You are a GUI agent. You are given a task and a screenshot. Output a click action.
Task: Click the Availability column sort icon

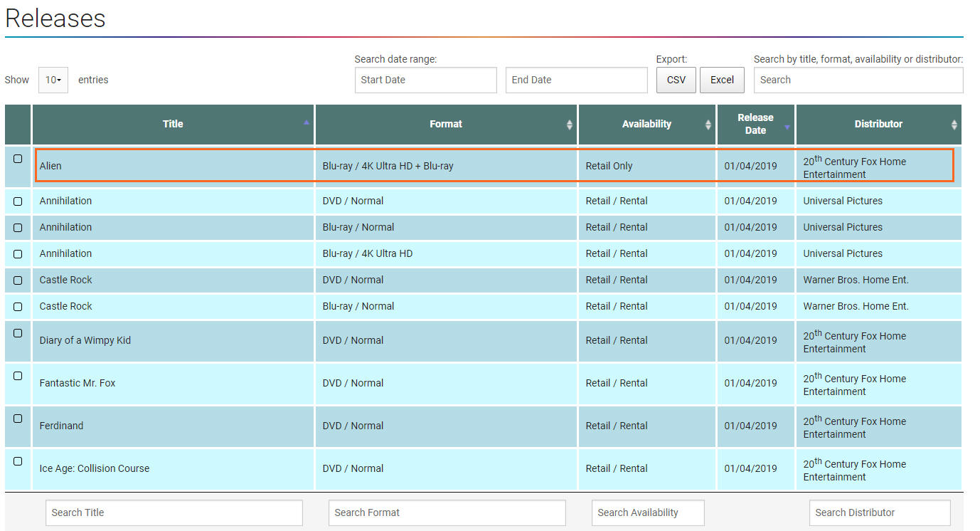tap(708, 125)
